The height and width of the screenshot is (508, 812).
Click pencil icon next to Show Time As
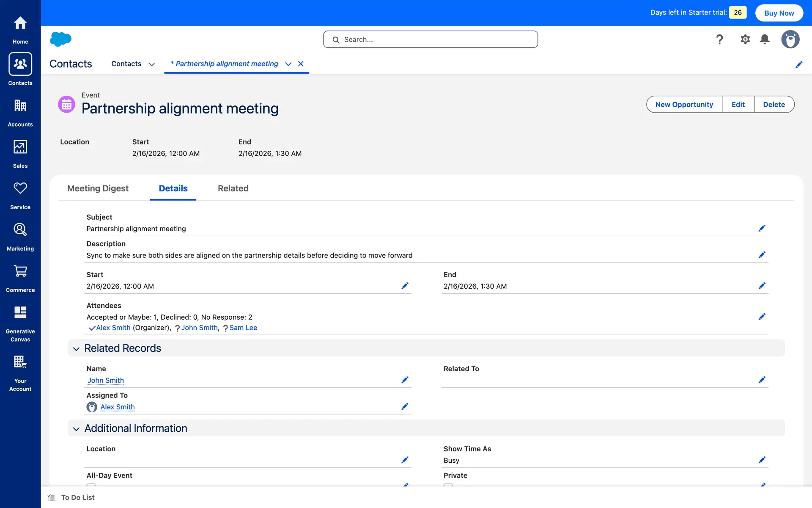tap(762, 460)
